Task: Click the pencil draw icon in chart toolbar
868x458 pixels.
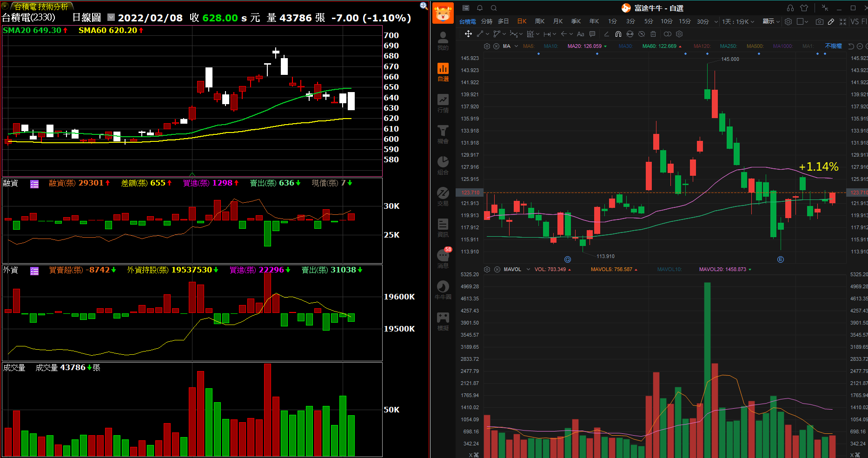Action: [831, 21]
